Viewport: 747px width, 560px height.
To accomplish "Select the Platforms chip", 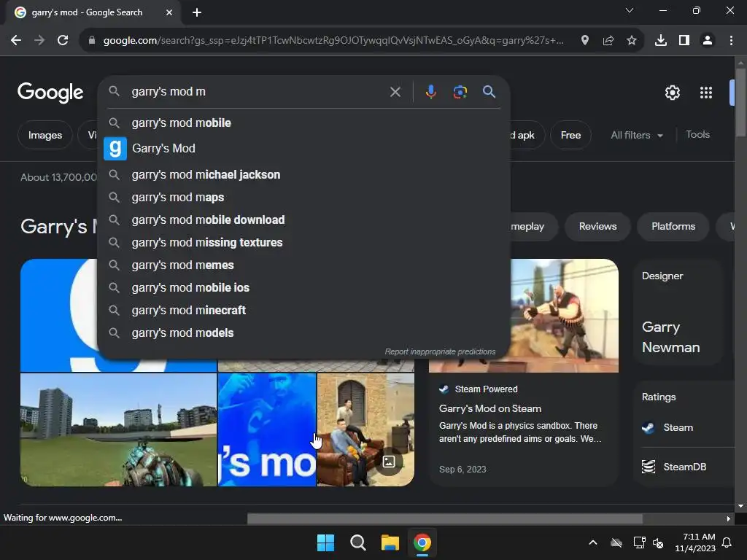I will pyautogui.click(x=673, y=227).
